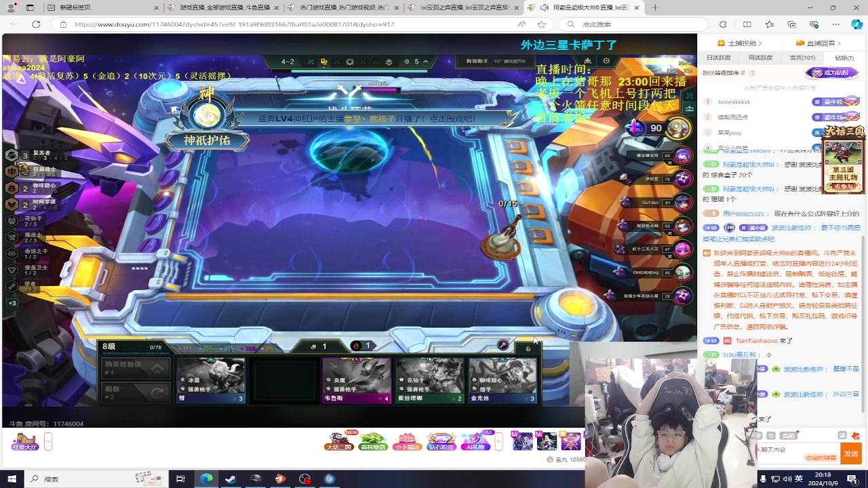This screenshot has height=488, width=868.
Task: Select the 钻粉(7) tab
Action: [x=844, y=58]
